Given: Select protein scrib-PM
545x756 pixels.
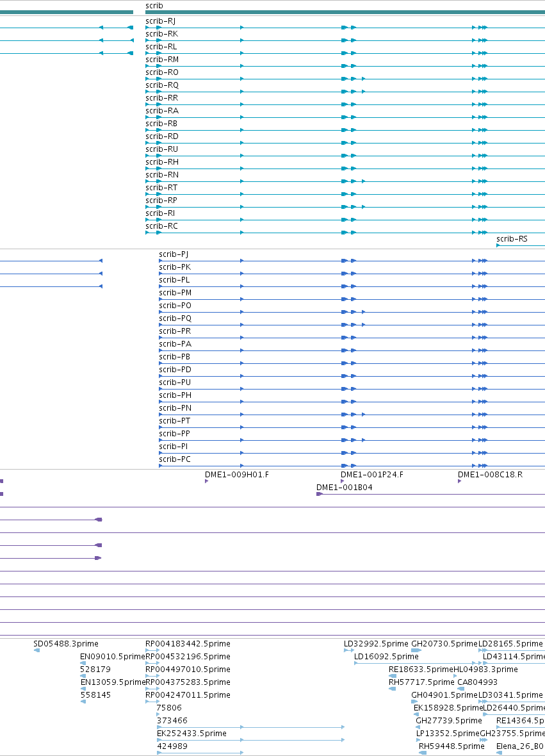Looking at the screenshot, I should pyautogui.click(x=175, y=293).
